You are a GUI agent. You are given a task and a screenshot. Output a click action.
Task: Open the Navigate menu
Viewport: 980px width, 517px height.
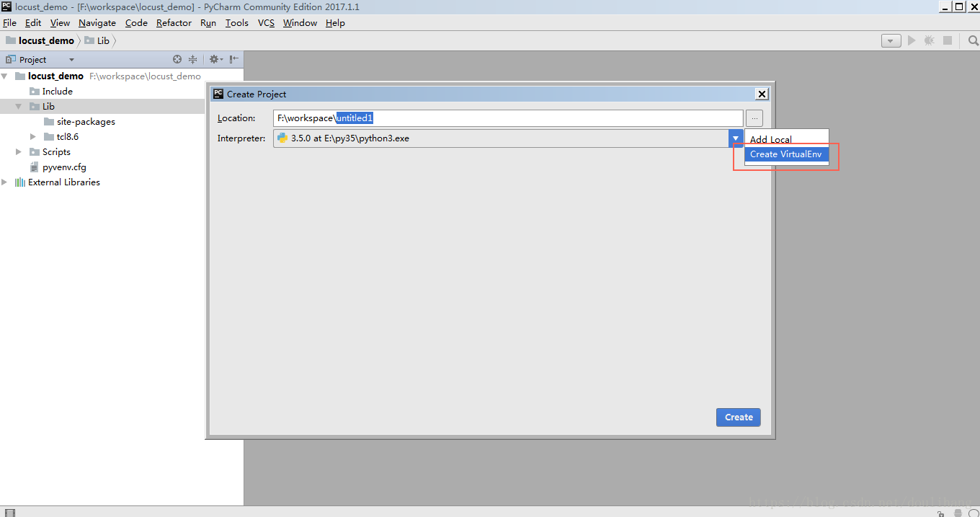(97, 23)
